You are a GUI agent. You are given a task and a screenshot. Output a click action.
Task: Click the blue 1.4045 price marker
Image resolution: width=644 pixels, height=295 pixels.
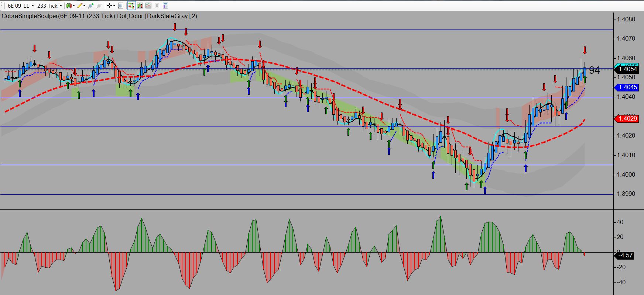click(626, 87)
